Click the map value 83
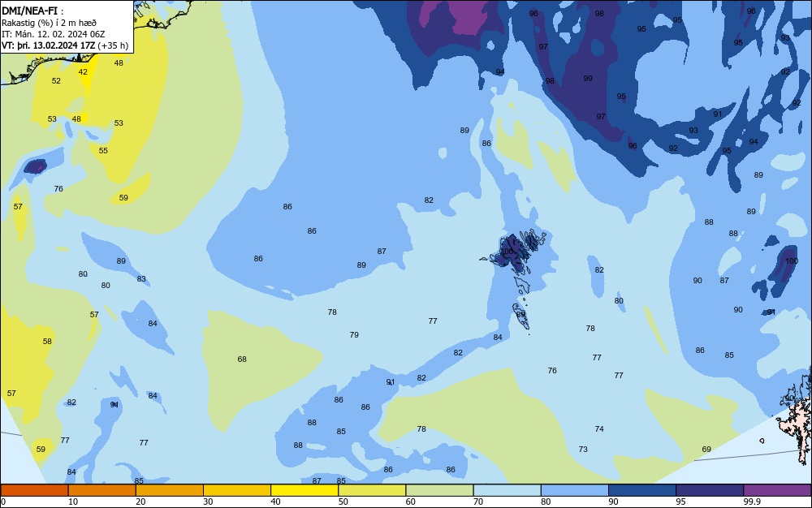The height and width of the screenshot is (508, 812). pos(141,279)
